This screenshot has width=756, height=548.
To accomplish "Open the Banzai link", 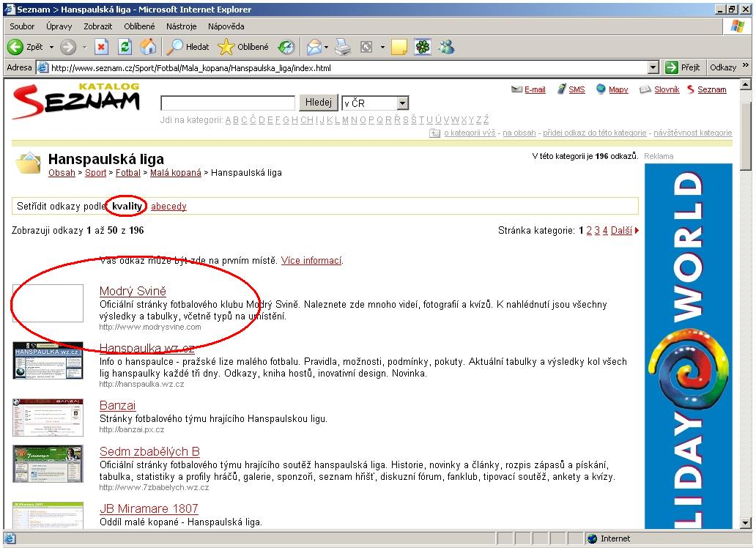I will click(x=118, y=405).
